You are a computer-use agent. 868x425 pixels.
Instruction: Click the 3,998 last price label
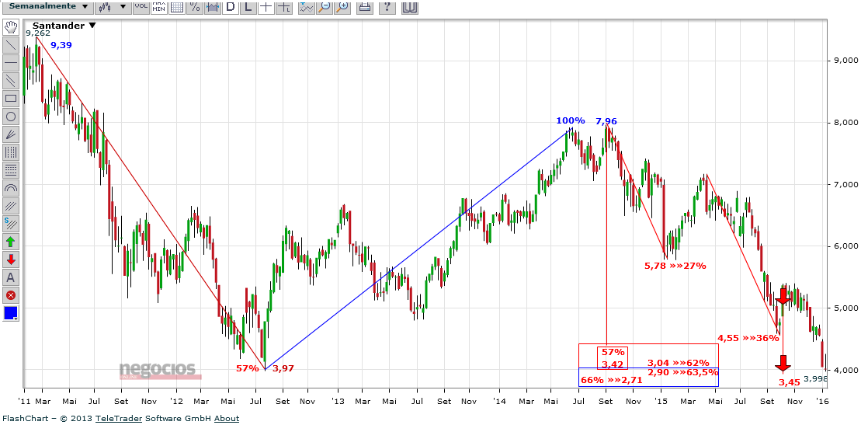tap(816, 378)
